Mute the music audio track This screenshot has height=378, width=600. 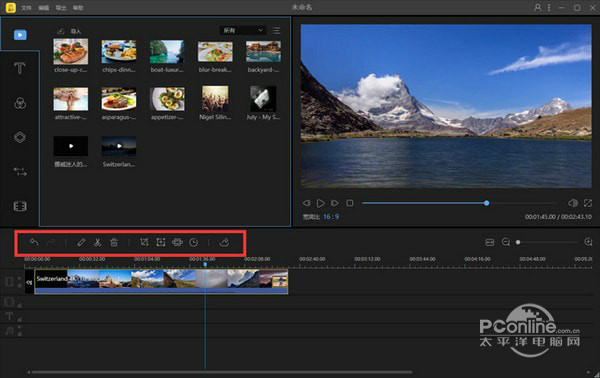click(19, 327)
